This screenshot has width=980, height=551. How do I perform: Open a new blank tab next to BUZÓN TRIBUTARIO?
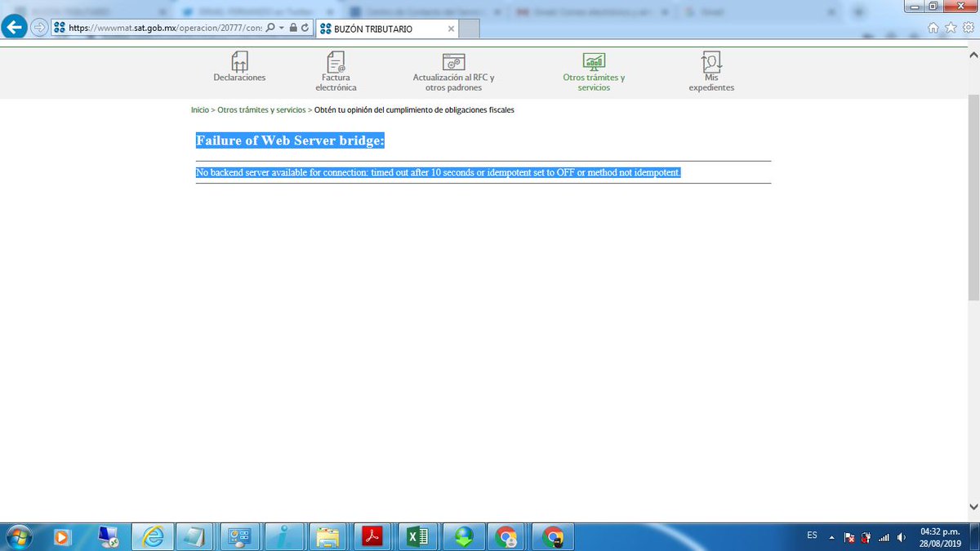tap(470, 29)
